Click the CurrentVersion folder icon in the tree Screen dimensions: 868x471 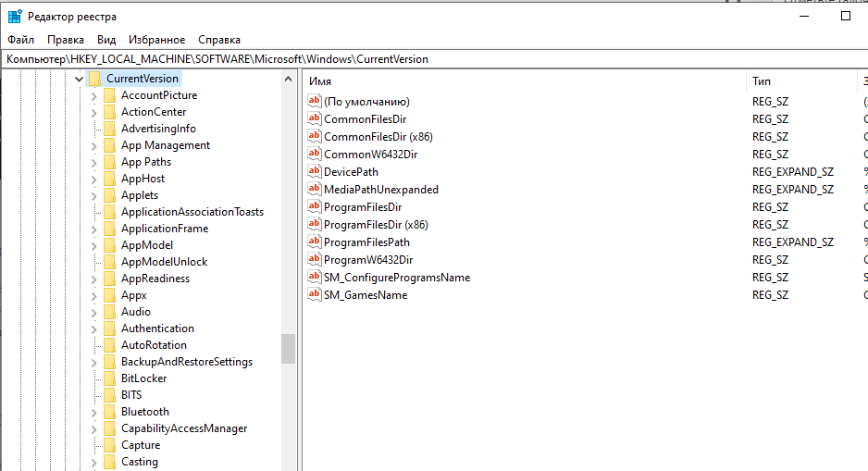[x=94, y=79]
